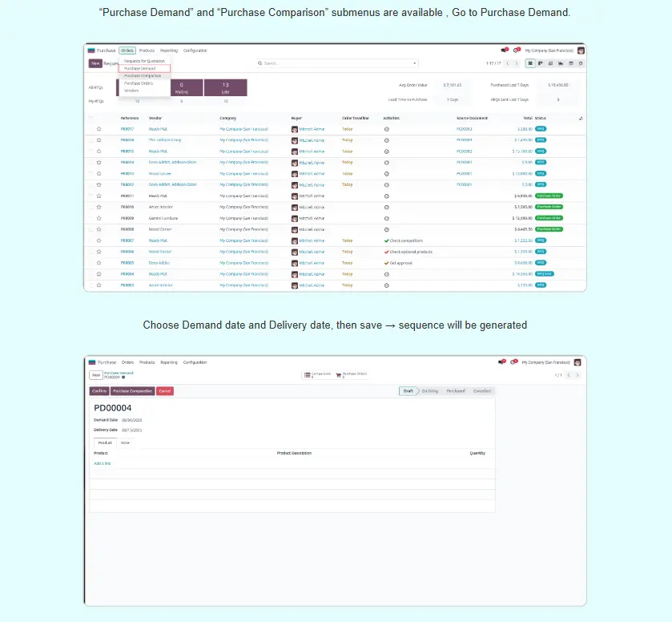Open the Configuration menu in lower form
Viewport: 672px width, 622px height.
pos(195,362)
